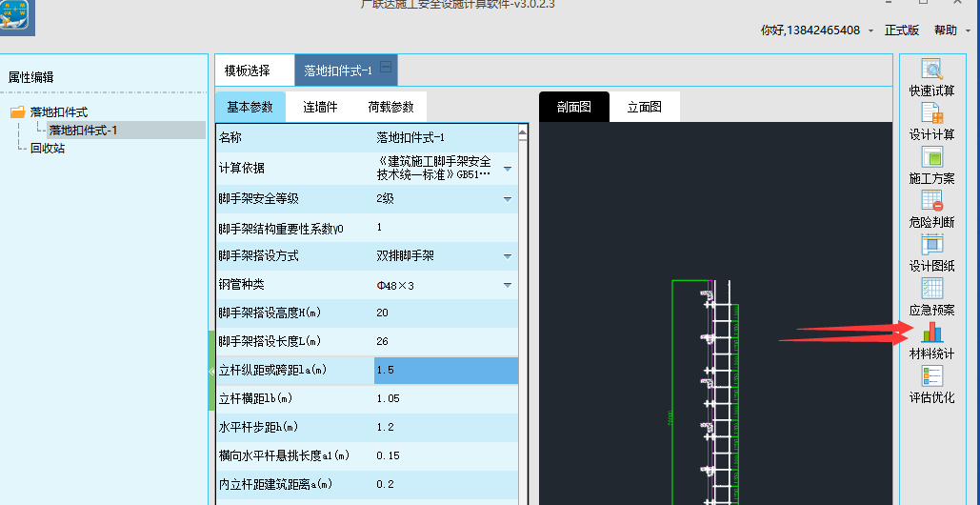This screenshot has height=505, width=980.
Task: Open the 施工方案 construction plan
Action: [x=931, y=166]
